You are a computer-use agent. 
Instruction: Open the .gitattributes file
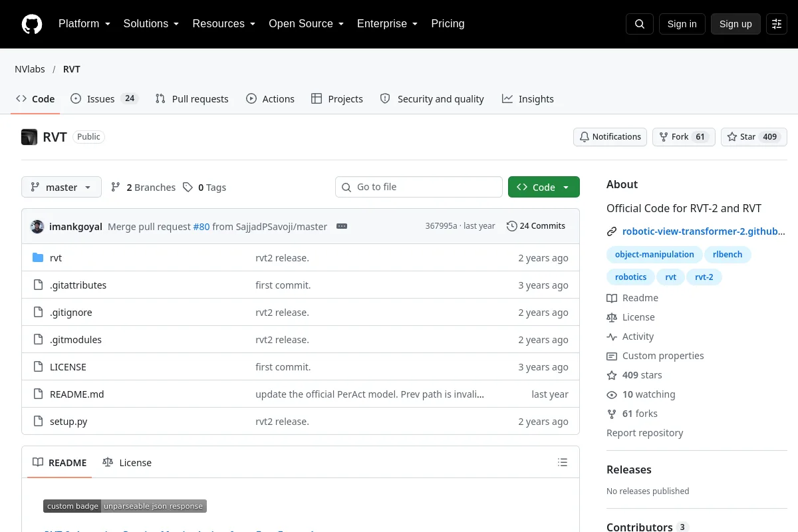[78, 285]
